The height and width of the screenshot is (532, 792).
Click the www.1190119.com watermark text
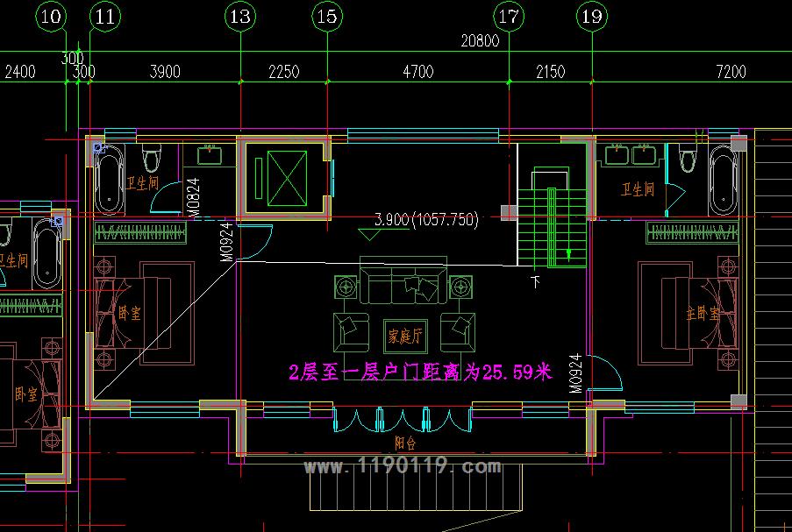403,467
